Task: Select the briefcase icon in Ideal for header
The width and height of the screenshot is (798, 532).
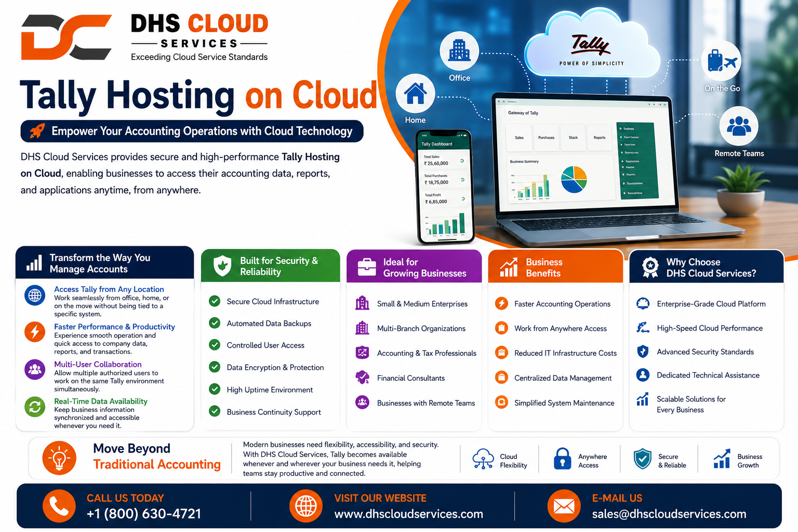Action: [x=367, y=267]
